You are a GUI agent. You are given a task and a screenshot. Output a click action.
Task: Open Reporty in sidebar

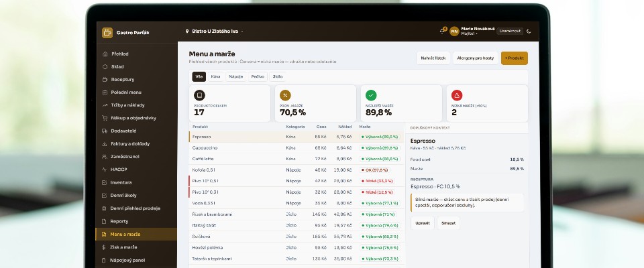pos(136,221)
